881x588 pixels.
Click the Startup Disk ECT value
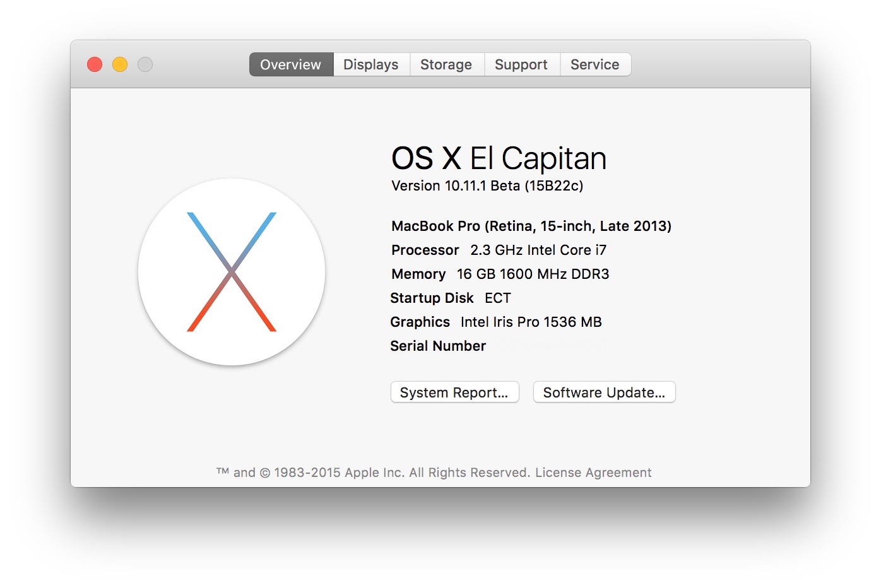tap(498, 298)
